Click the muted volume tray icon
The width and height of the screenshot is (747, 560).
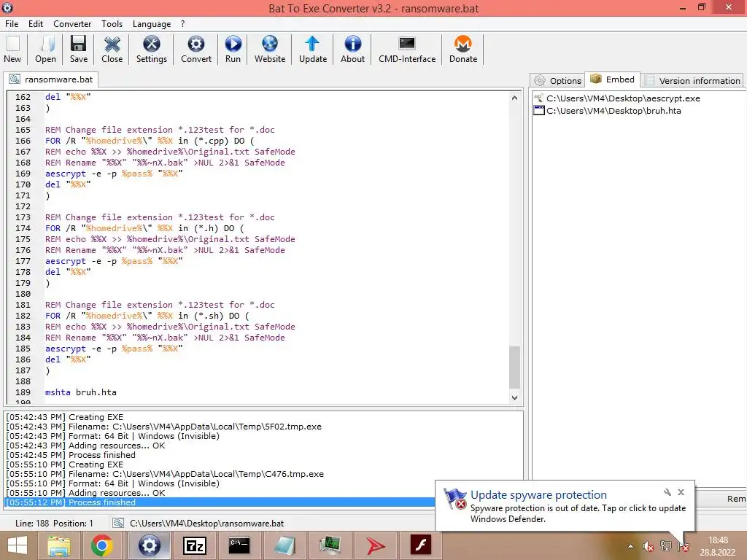click(648, 546)
